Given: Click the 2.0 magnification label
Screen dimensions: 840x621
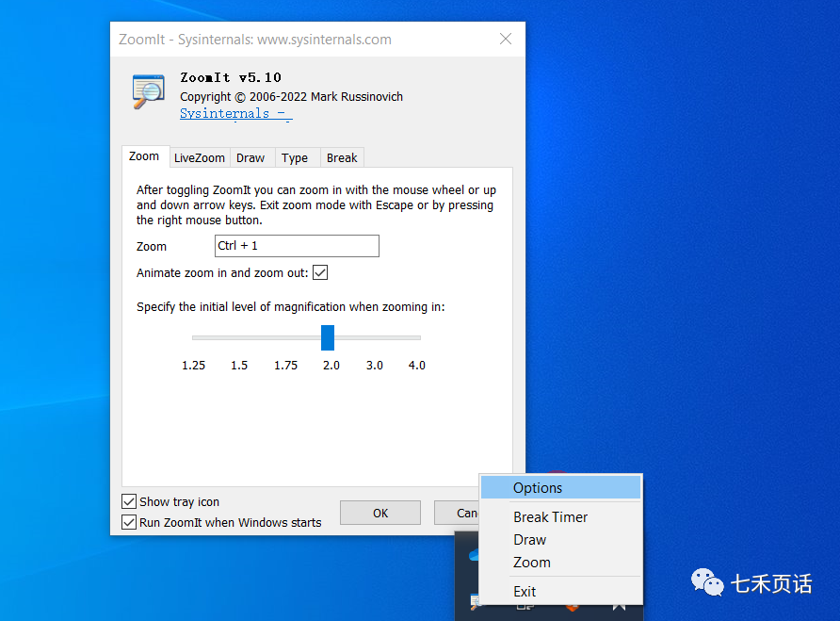Looking at the screenshot, I should [331, 366].
